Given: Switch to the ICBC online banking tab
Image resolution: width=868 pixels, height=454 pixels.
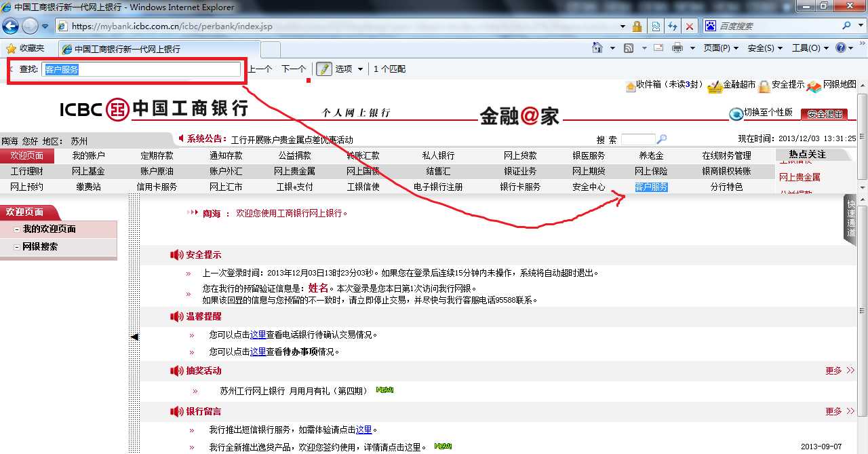Looking at the screenshot, I should (x=160, y=50).
